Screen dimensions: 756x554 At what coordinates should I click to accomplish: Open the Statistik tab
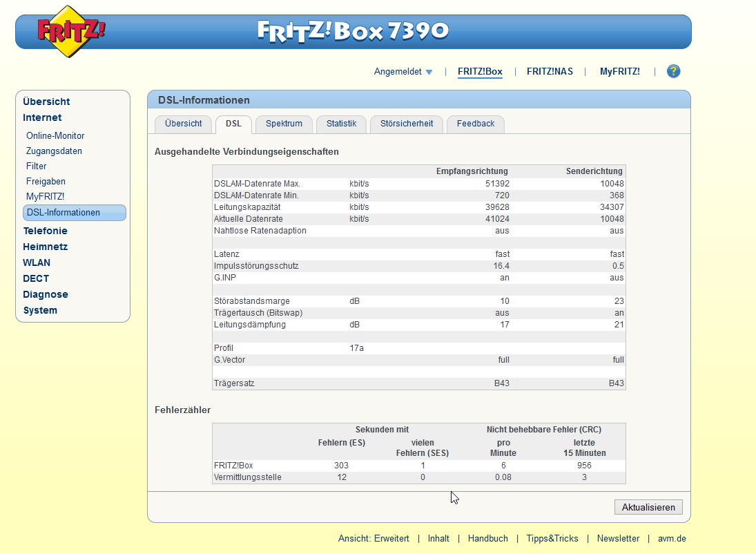pyautogui.click(x=341, y=124)
